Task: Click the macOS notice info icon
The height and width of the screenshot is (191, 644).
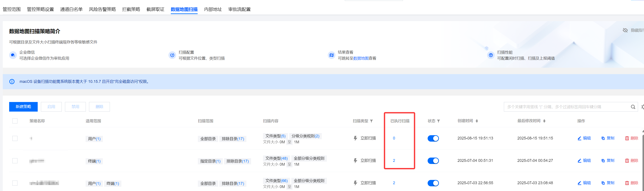Action: point(12,82)
